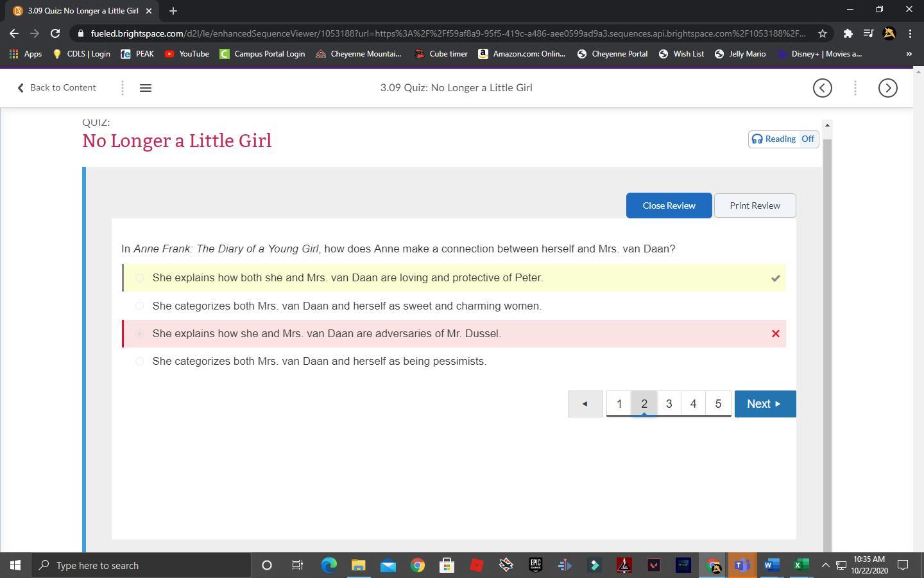Click the browser back arrow

pyautogui.click(x=14, y=33)
